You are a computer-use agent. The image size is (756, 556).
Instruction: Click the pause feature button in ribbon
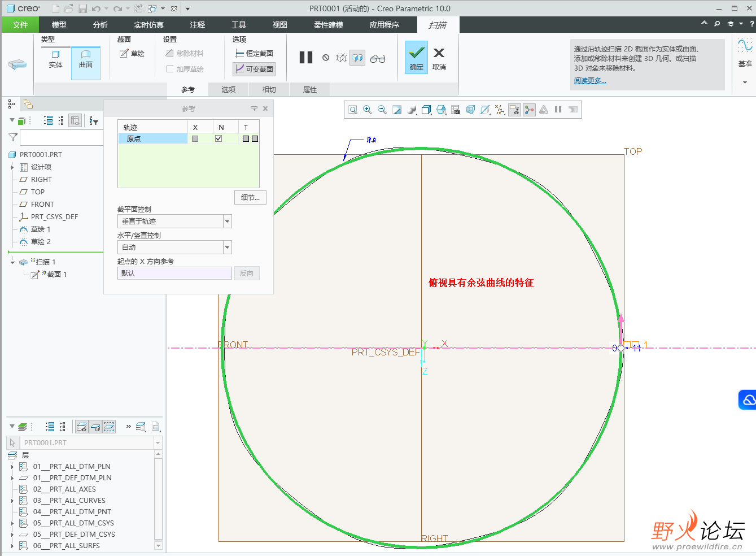(x=306, y=58)
